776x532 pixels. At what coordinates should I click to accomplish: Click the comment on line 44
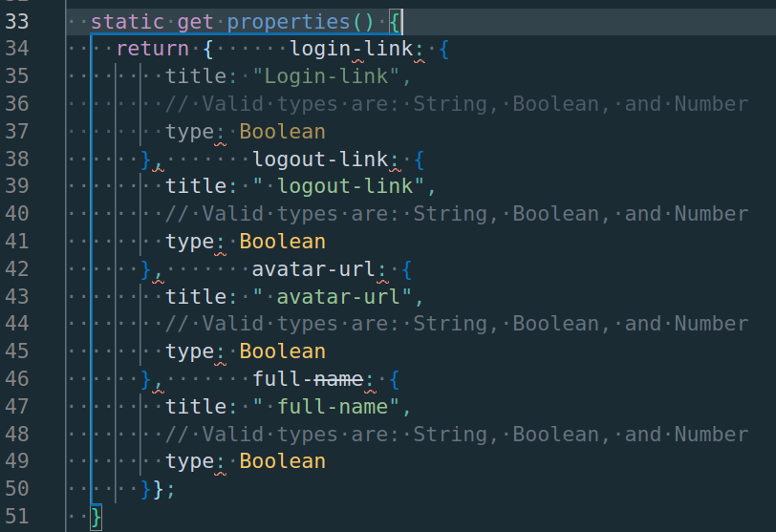[456, 325]
